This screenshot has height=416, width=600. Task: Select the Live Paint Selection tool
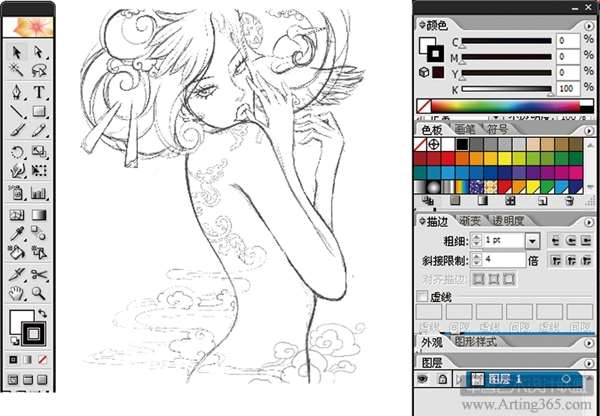point(39,253)
